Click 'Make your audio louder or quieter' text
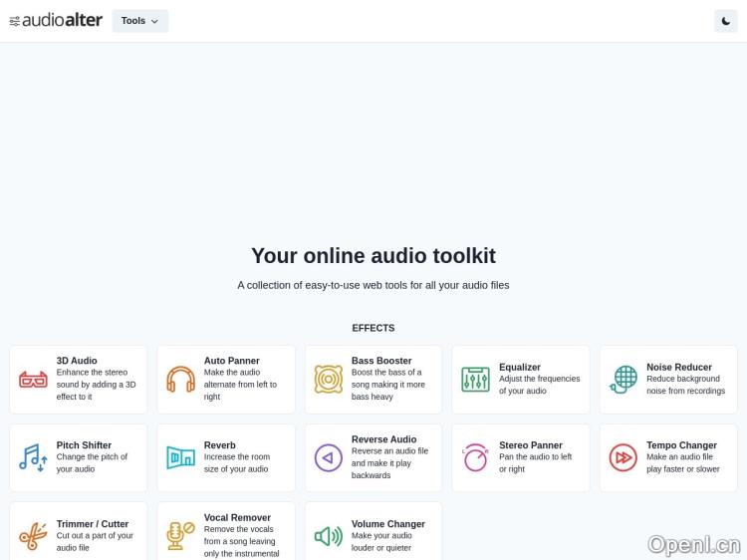Image resolution: width=747 pixels, height=560 pixels. 381,542
